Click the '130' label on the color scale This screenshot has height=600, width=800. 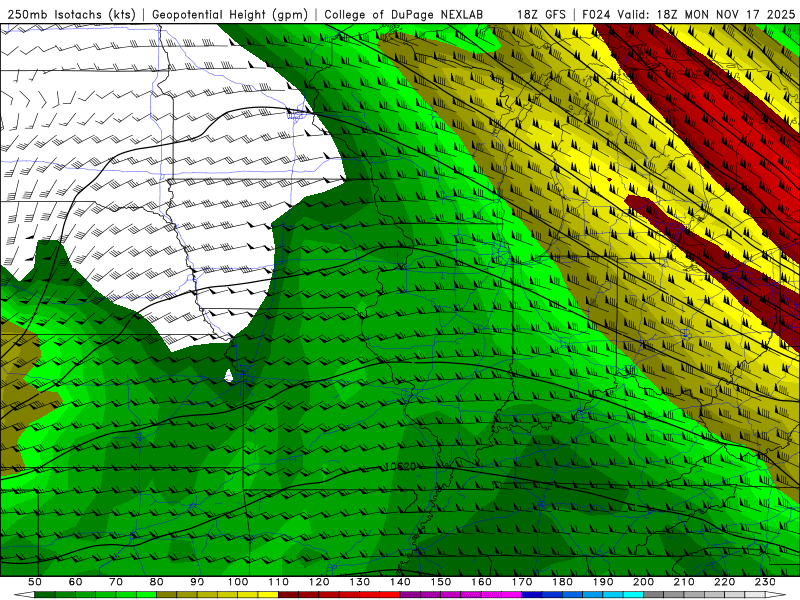[359, 582]
